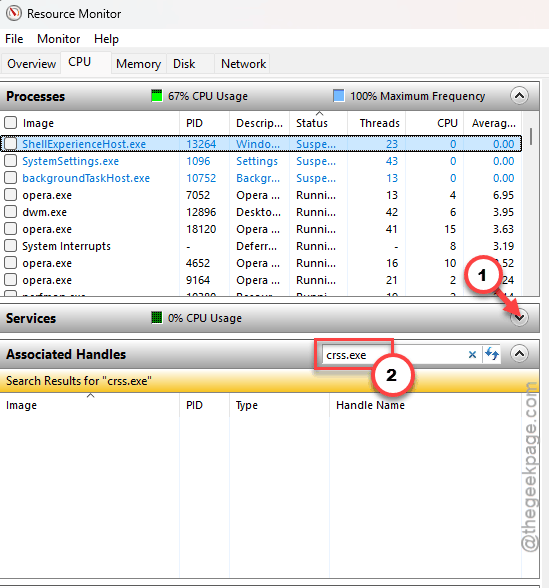Click the 3.95 average CPU value for dwm.exe
The height and width of the screenshot is (588, 549).
(x=503, y=212)
